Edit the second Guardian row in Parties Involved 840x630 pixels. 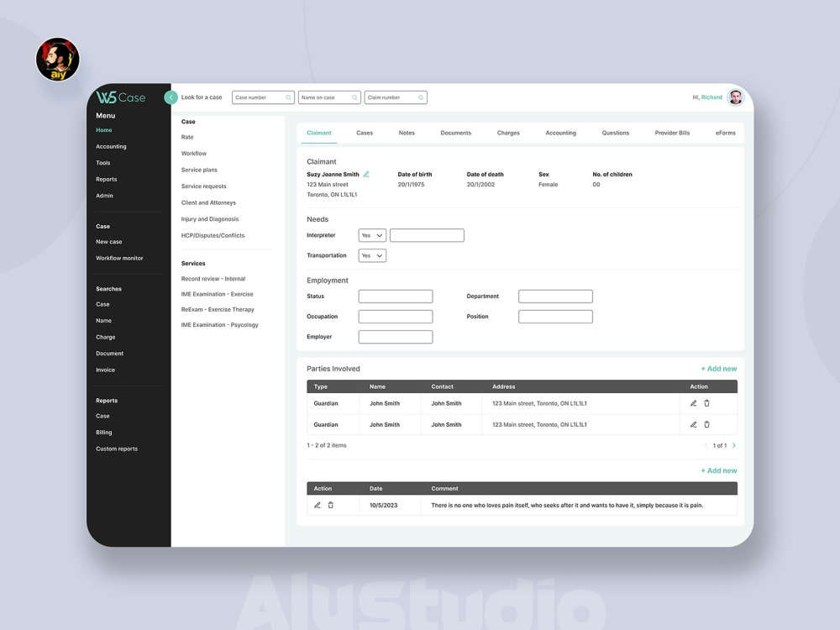click(693, 424)
